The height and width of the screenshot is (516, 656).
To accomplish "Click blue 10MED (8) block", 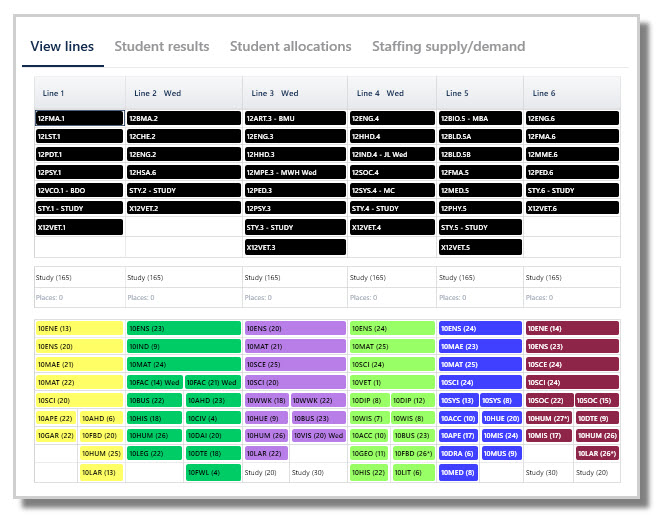I will click(x=458, y=472).
